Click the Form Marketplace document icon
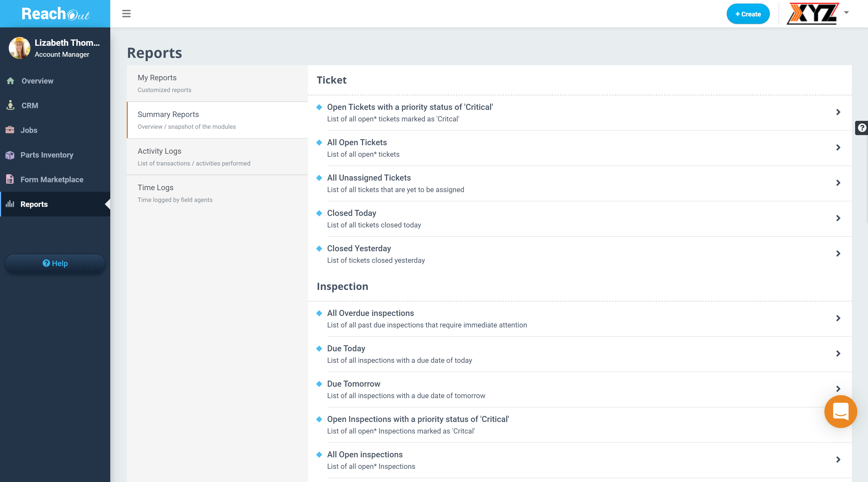Image resolution: width=868 pixels, height=482 pixels. pos(10,179)
